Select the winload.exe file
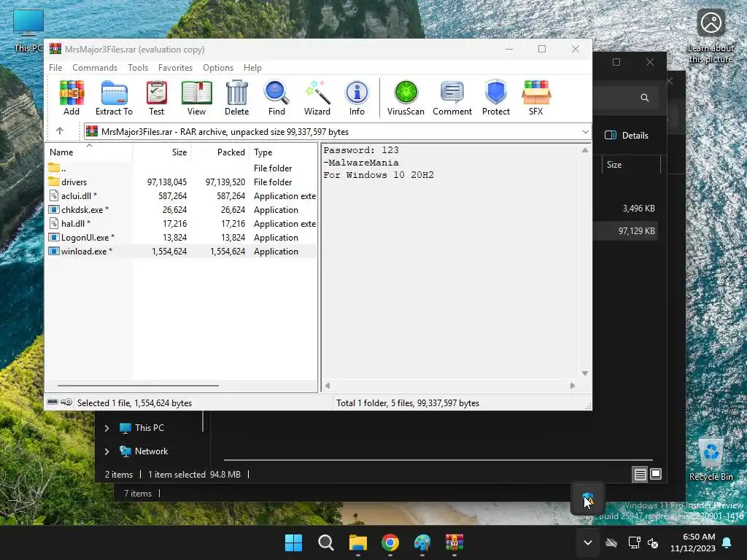This screenshot has width=747, height=560. click(182, 251)
